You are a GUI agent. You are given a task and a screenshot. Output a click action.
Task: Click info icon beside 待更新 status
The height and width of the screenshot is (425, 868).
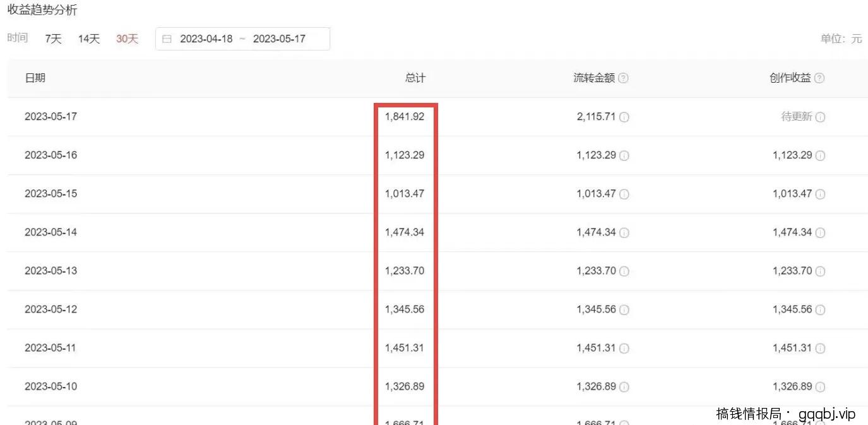pyautogui.click(x=820, y=117)
